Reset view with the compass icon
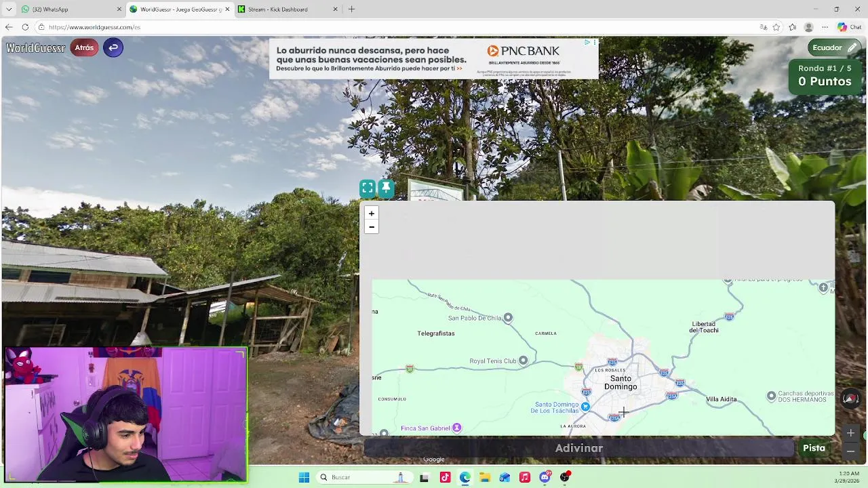868x488 pixels. click(x=850, y=399)
